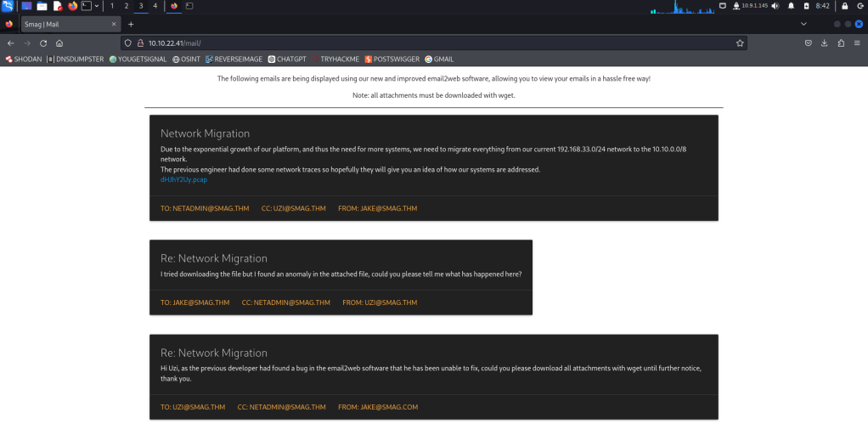The height and width of the screenshot is (424, 868).
Task: Open a new browser tab
Action: click(x=130, y=25)
